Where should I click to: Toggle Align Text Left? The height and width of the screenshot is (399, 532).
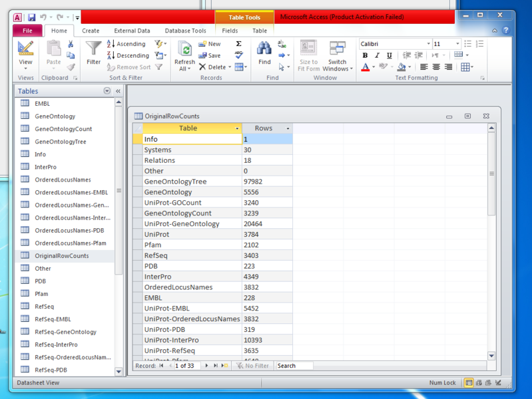pyautogui.click(x=423, y=66)
